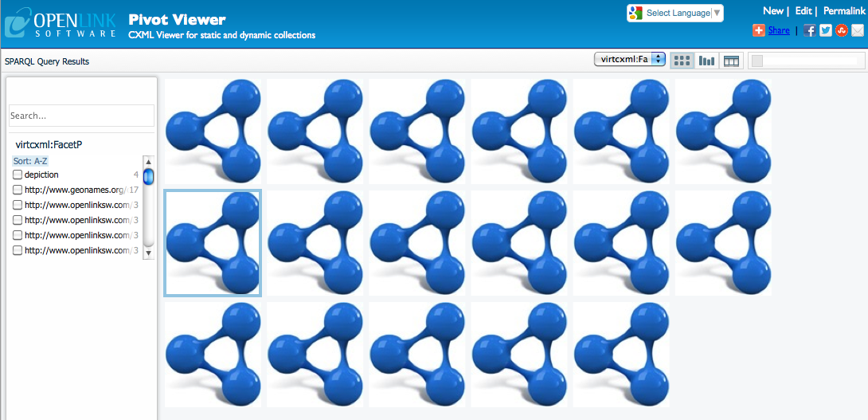Click in the Search field
868x420 pixels.
(x=81, y=116)
